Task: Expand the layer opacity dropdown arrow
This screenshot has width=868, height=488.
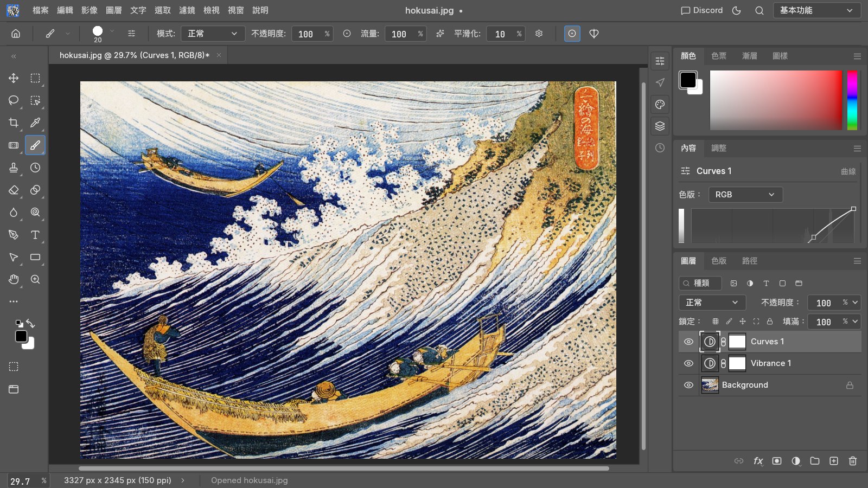Action: [856, 303]
